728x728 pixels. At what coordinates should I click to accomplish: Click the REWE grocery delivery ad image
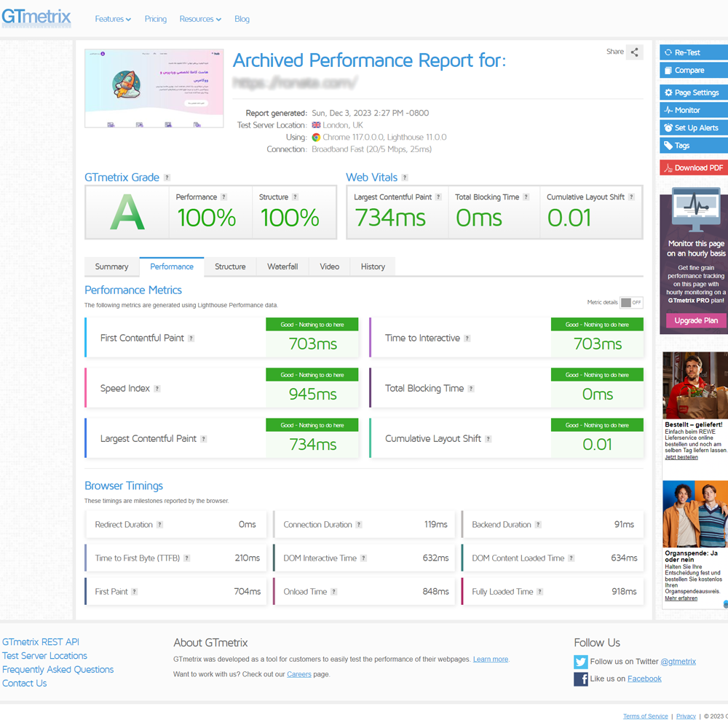[695, 385]
